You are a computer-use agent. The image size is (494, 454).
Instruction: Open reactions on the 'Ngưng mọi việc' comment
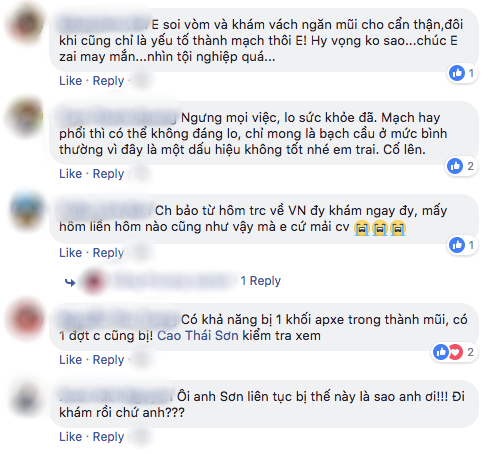pos(462,166)
